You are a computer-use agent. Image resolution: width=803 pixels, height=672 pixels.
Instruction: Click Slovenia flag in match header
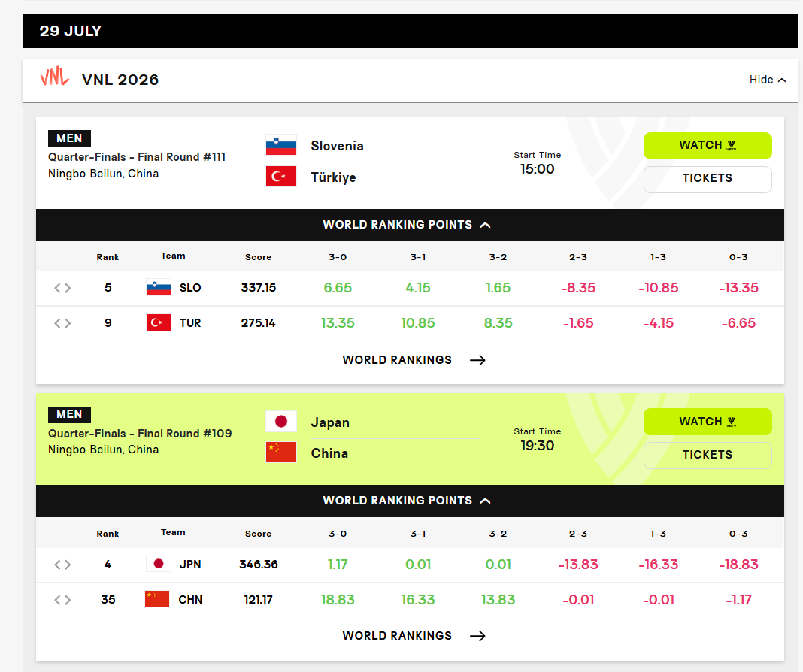tap(281, 145)
